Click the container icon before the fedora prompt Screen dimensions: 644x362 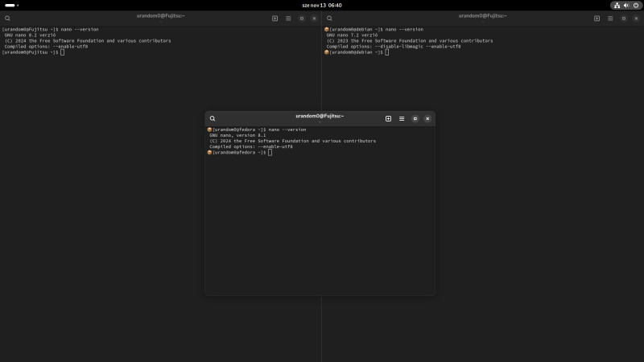[209, 130]
